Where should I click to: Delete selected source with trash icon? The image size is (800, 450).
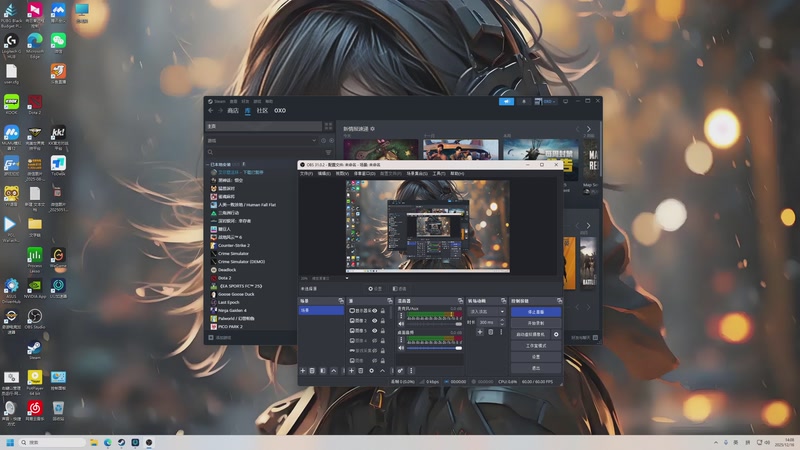(x=361, y=371)
